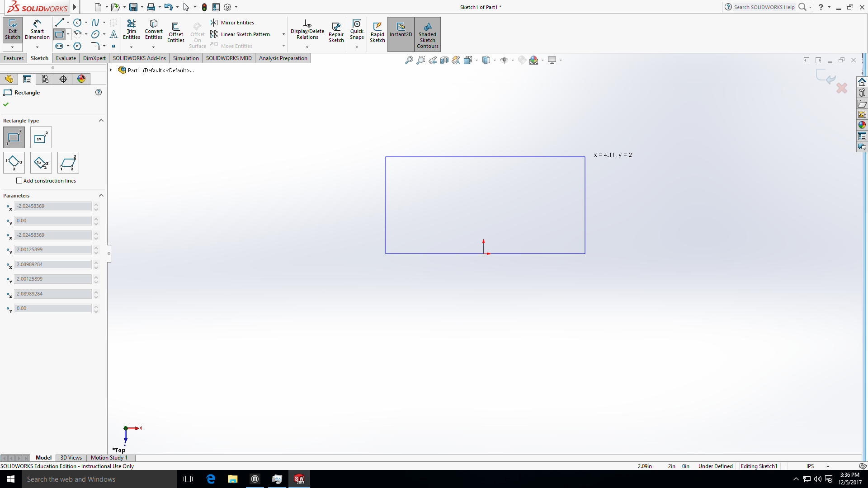Expand the Move Entities dropdown arrow
This screenshot has height=488, width=868.
pos(284,46)
